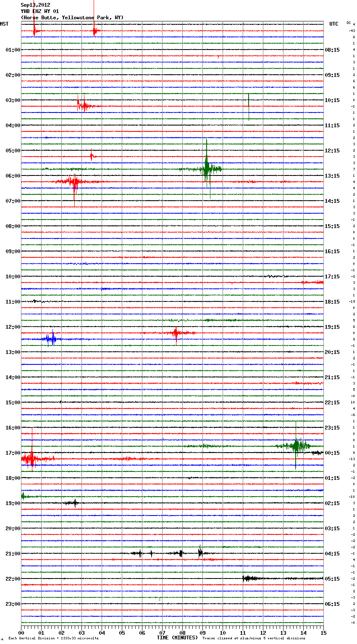Click the '06:15' UTC time label
The image size is (357, 644).
tap(332, 604)
